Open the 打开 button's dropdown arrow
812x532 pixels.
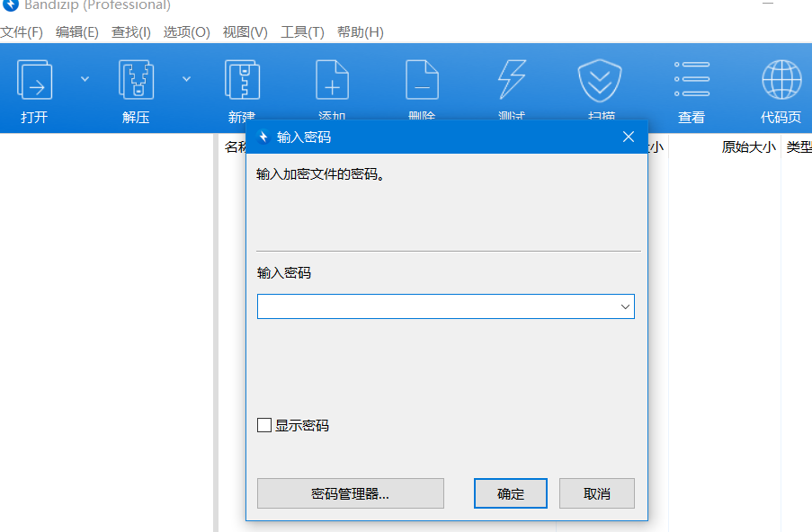click(83, 79)
